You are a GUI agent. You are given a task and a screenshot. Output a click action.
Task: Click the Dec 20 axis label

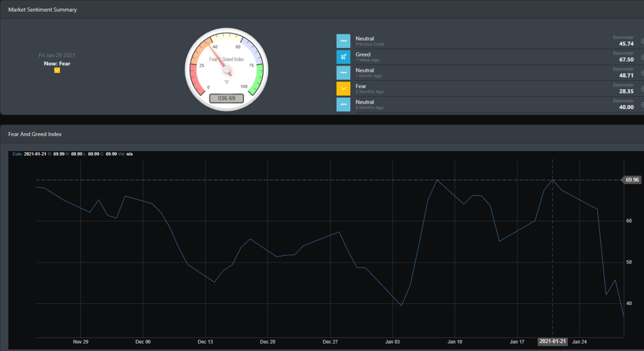pos(268,341)
